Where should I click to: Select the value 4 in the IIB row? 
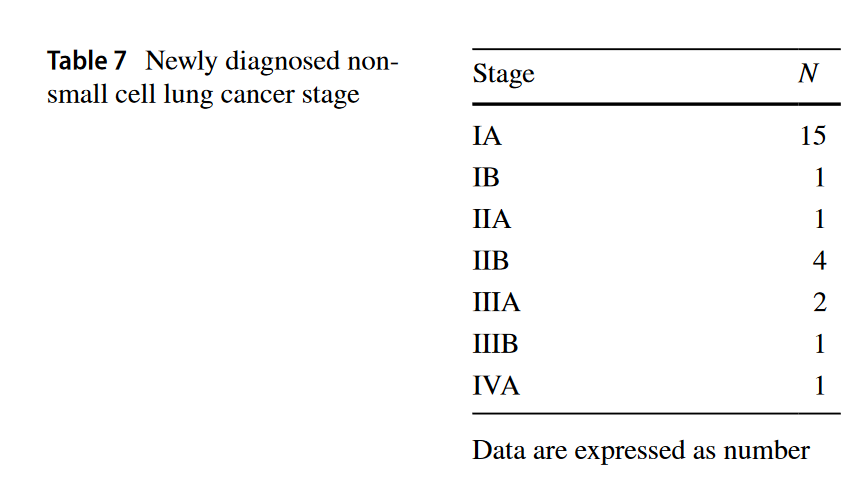pyautogui.click(x=819, y=261)
